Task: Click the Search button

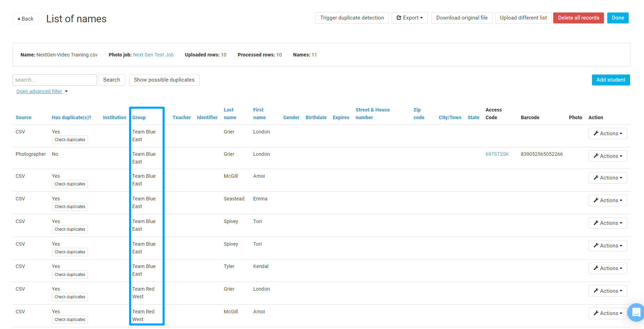Action: (x=112, y=80)
